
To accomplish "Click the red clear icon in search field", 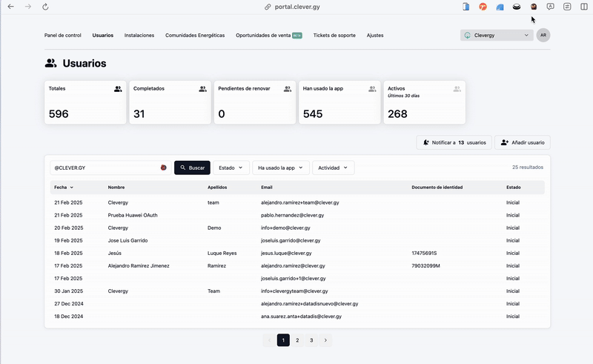I will [x=163, y=168].
